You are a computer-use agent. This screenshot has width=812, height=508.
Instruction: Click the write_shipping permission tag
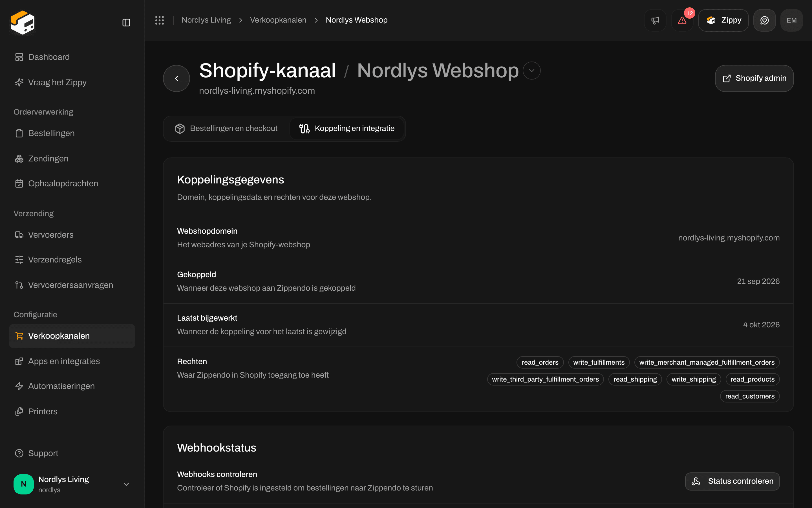[694, 379]
